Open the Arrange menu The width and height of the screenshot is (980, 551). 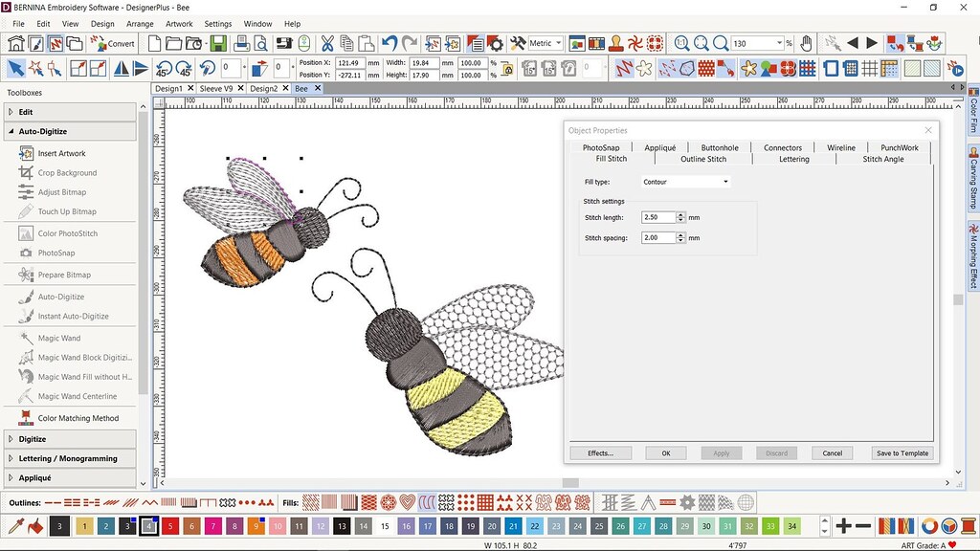tap(140, 23)
